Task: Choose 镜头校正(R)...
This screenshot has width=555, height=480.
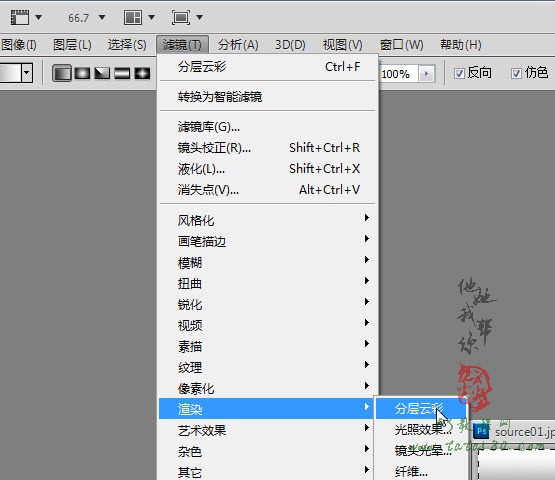Action: [x=268, y=148]
